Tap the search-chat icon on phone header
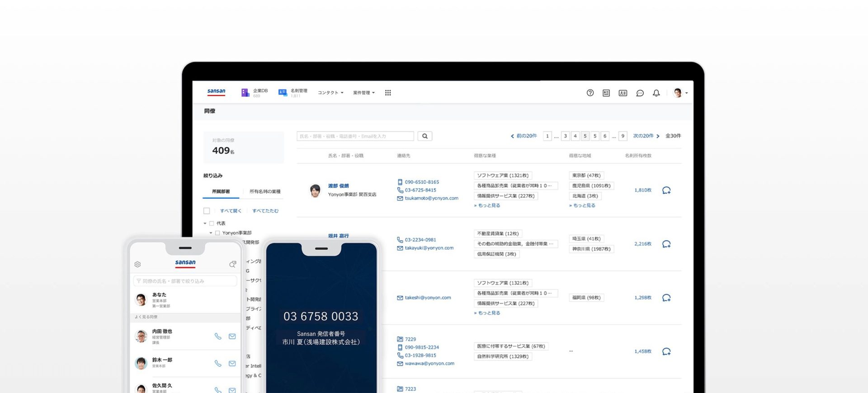Viewport: 868px width, 393px height. pos(233,264)
